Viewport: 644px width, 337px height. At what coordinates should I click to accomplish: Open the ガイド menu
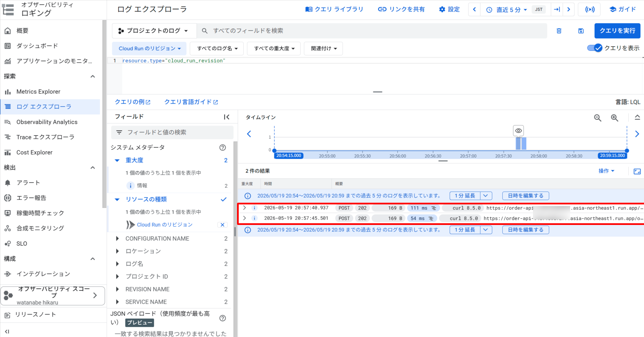point(623,9)
